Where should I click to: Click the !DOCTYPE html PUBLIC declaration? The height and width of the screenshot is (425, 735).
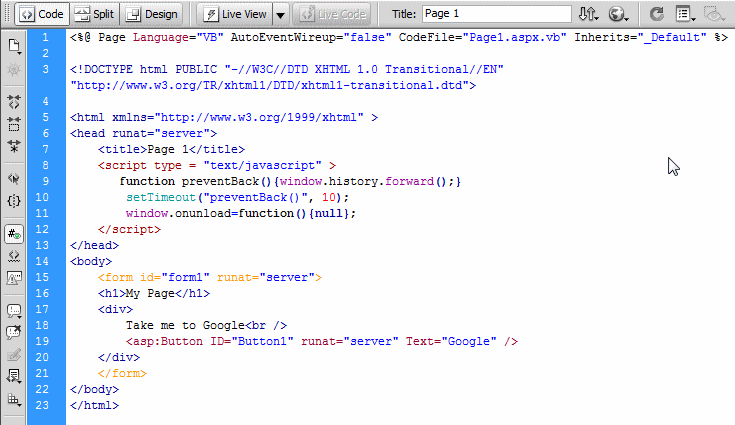(287, 69)
